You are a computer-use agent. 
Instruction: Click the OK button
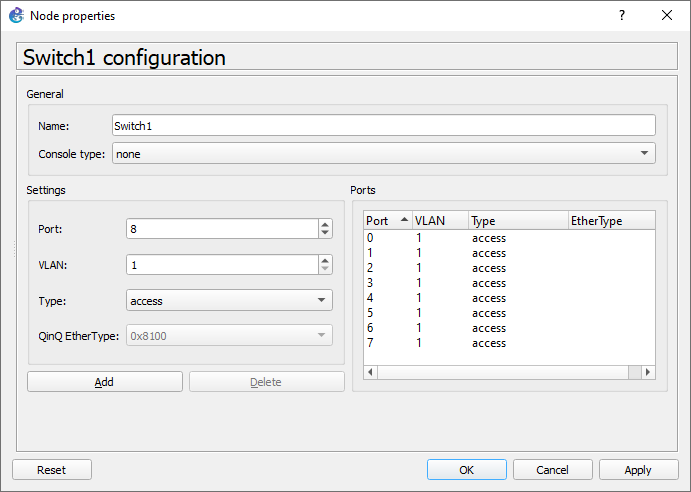pyautogui.click(x=467, y=470)
